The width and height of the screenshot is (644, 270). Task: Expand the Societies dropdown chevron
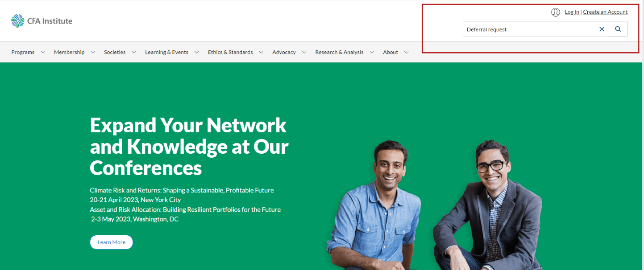tap(134, 52)
